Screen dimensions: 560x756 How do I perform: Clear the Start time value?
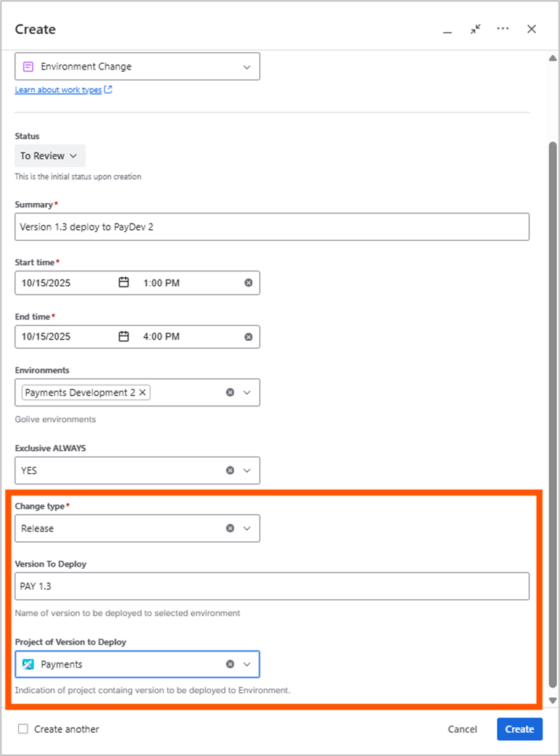[248, 283]
